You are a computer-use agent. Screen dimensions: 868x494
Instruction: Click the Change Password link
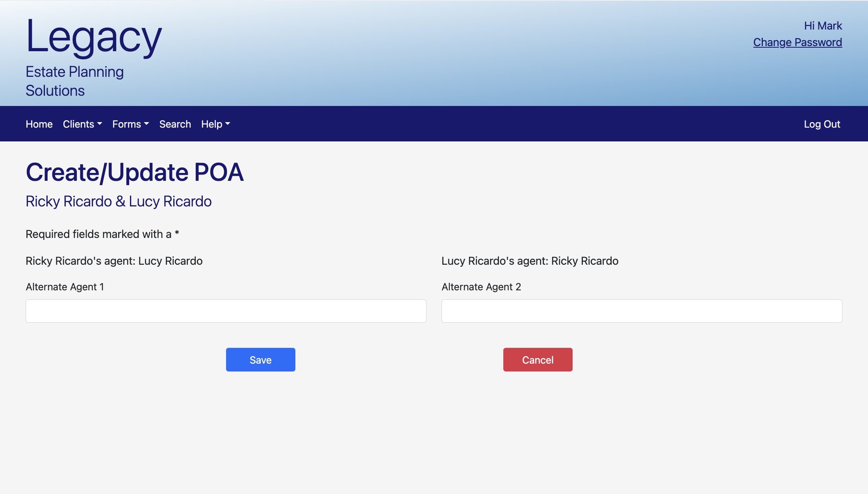(x=798, y=42)
